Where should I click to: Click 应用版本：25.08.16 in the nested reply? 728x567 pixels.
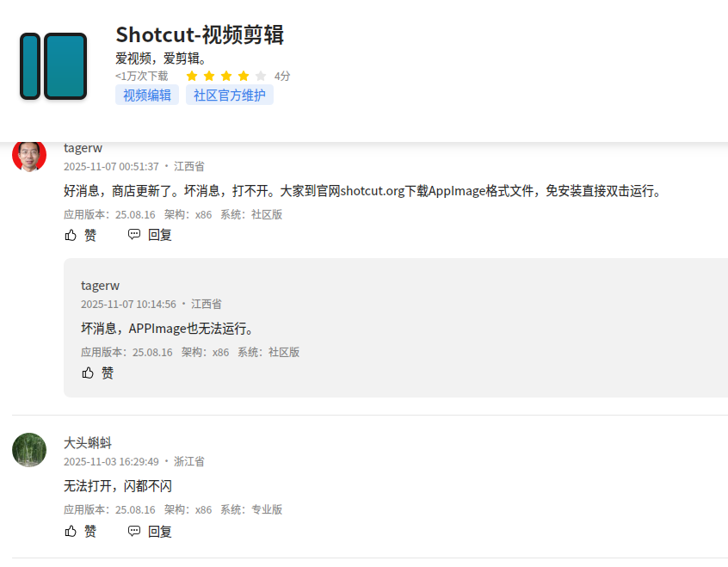126,353
